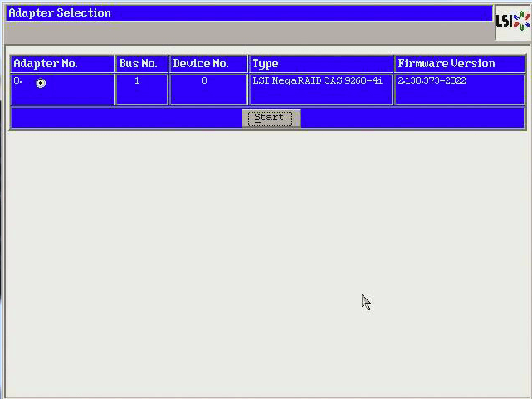
Task: Click the Firmware Version column header
Action: click(459, 64)
